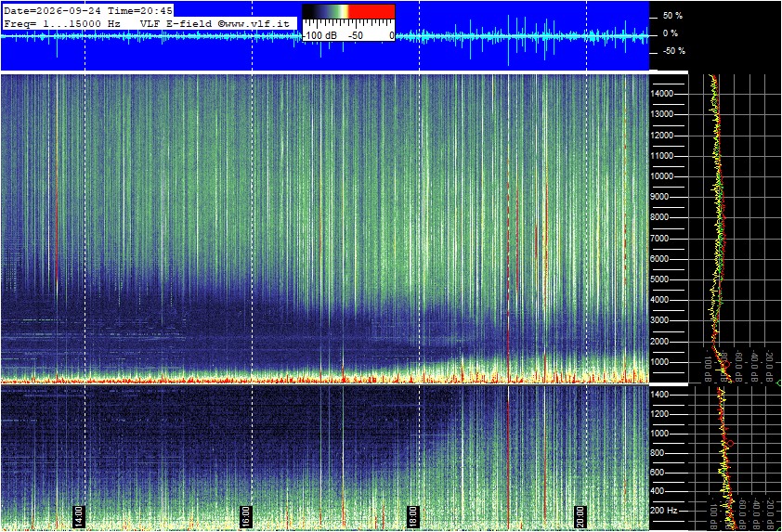Select the 20:00 time marker
This screenshot has height=532, width=782.
[x=580, y=516]
